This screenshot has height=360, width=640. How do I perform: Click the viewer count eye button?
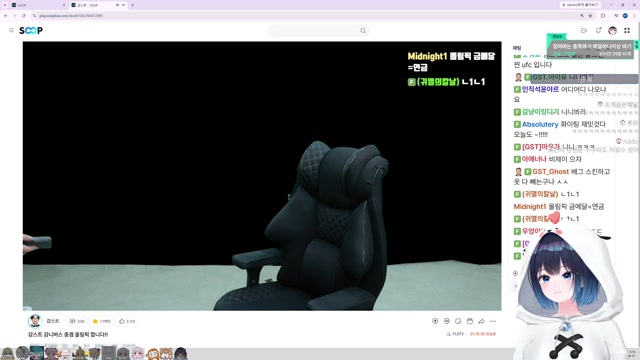point(76,321)
